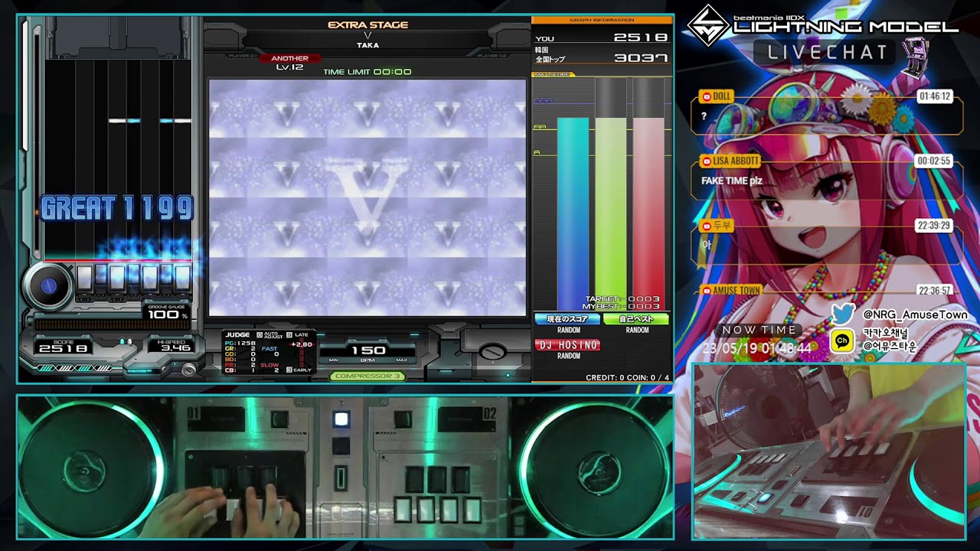The height and width of the screenshot is (551, 980).
Task: Click the @어뮤즈타운 channel name
Action: (x=890, y=346)
